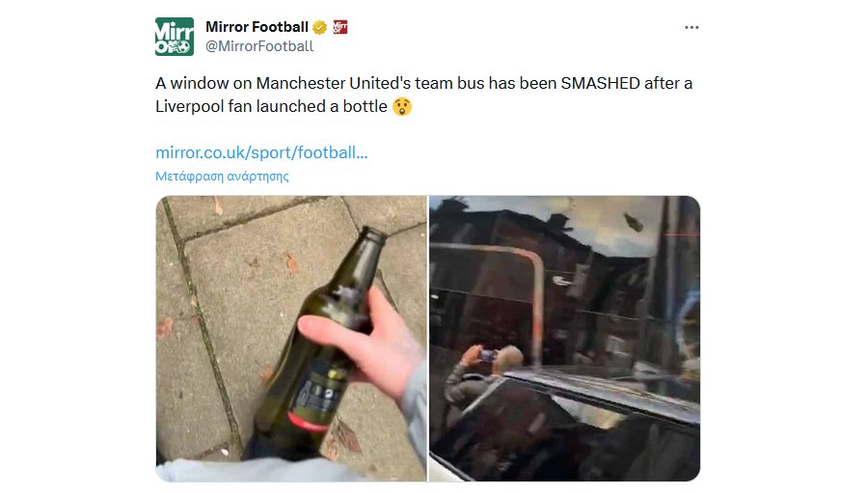Click the gold verified badge
The image size is (868, 493).
coord(319,27)
